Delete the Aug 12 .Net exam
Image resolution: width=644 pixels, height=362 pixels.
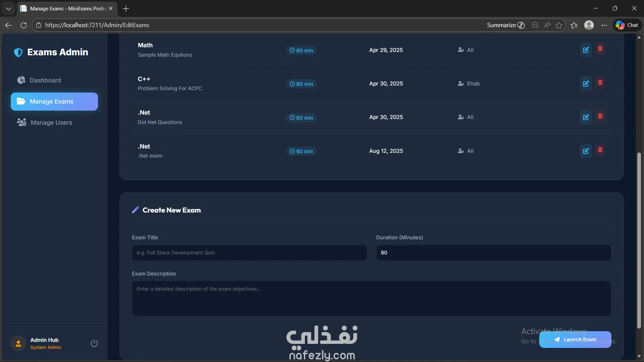(x=600, y=150)
